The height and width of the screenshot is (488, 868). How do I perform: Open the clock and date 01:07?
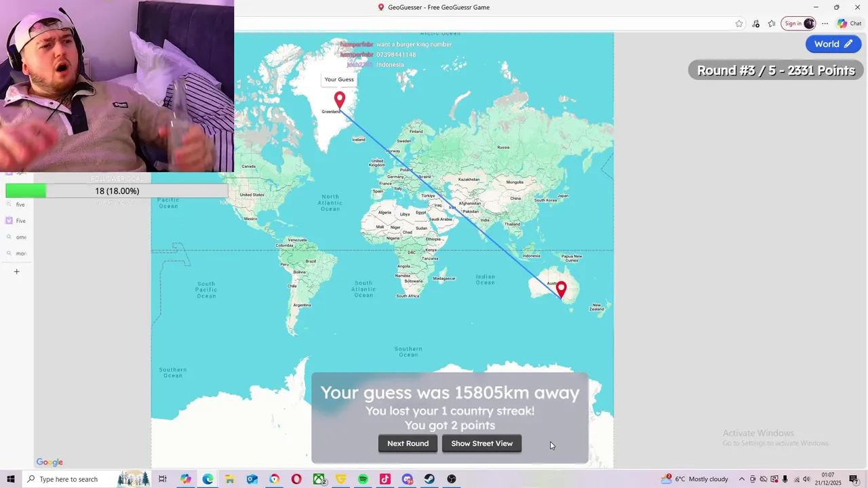[828, 479]
